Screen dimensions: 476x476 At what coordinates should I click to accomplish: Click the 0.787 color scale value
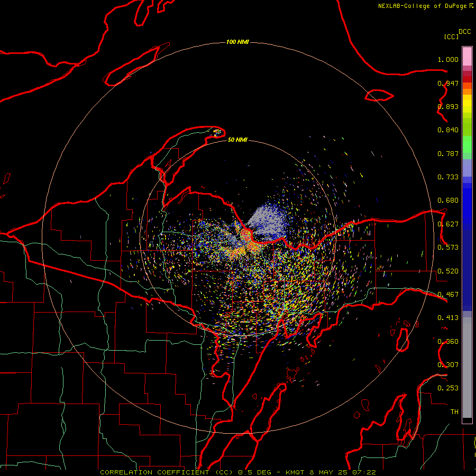click(448, 153)
